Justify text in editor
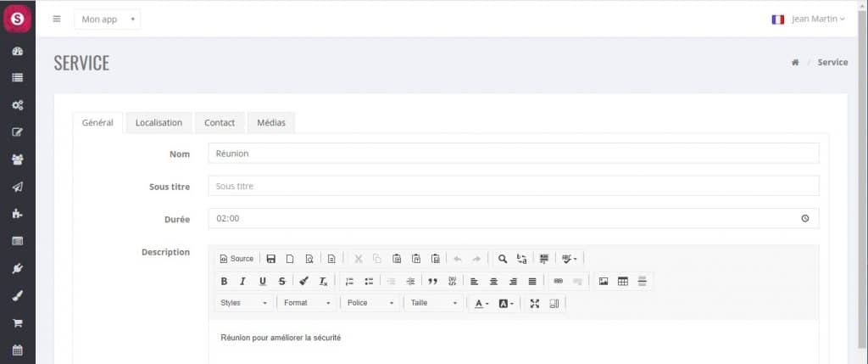The width and height of the screenshot is (868, 364). (x=532, y=282)
